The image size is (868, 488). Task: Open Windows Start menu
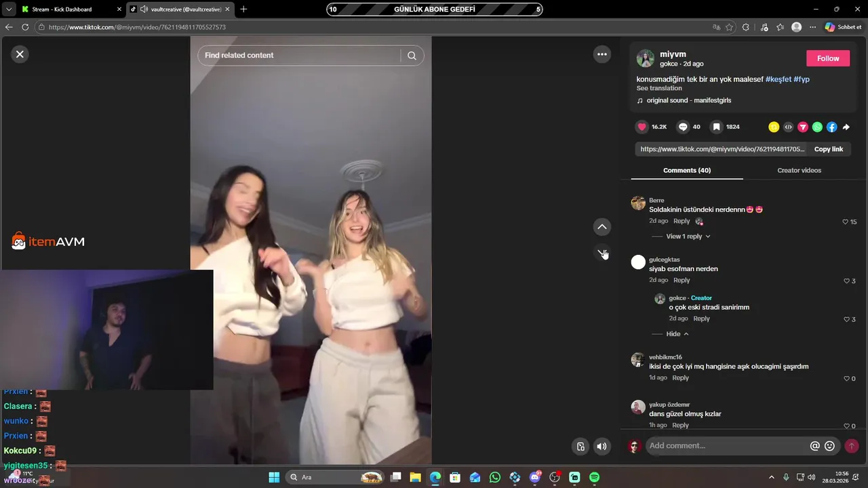click(x=274, y=477)
